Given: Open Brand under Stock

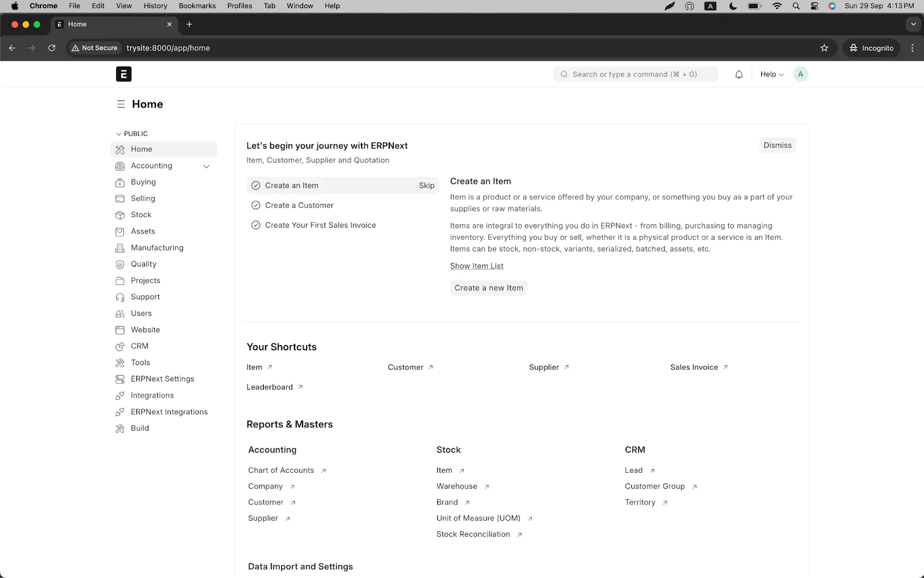Looking at the screenshot, I should [453, 503].
